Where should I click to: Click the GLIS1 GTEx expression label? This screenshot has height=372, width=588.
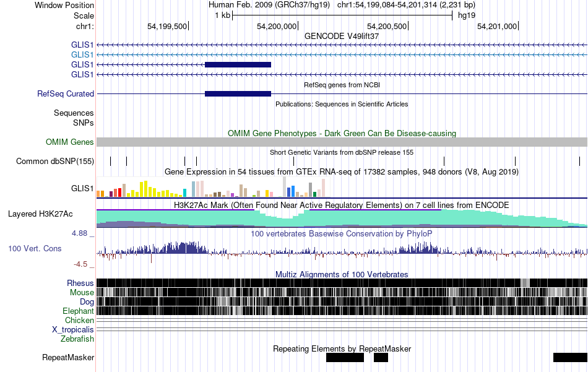click(x=82, y=188)
